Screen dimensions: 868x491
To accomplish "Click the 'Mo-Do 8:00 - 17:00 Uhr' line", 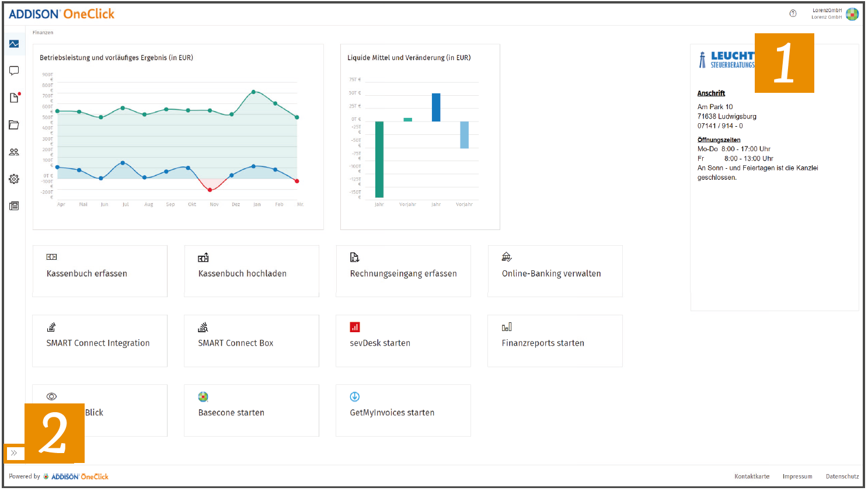I will click(734, 149).
